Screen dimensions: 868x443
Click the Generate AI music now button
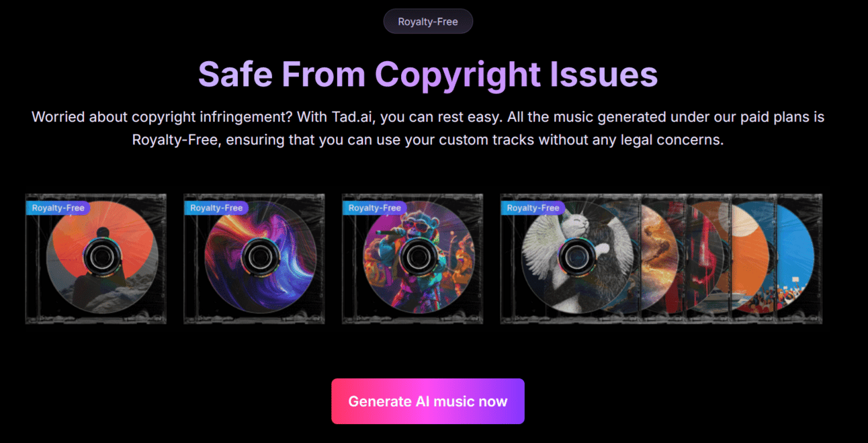(x=427, y=401)
